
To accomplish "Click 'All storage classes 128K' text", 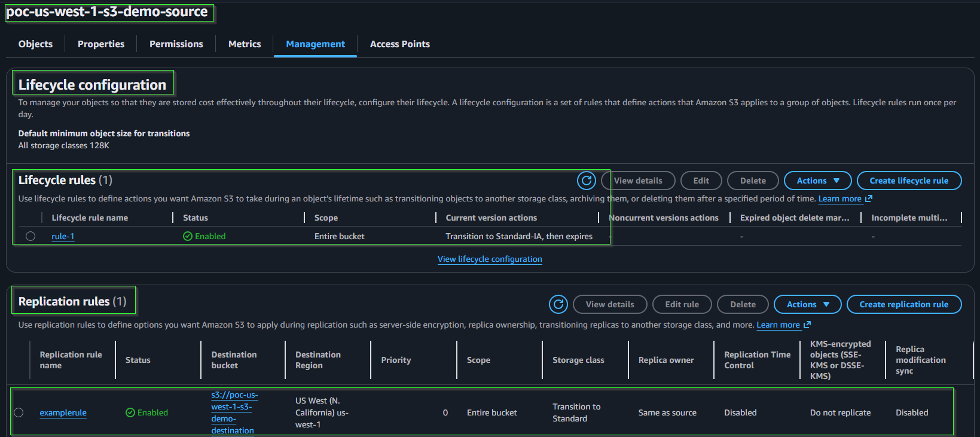I will [63, 145].
